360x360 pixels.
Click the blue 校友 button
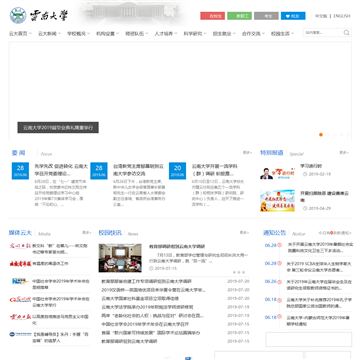coord(293,16)
